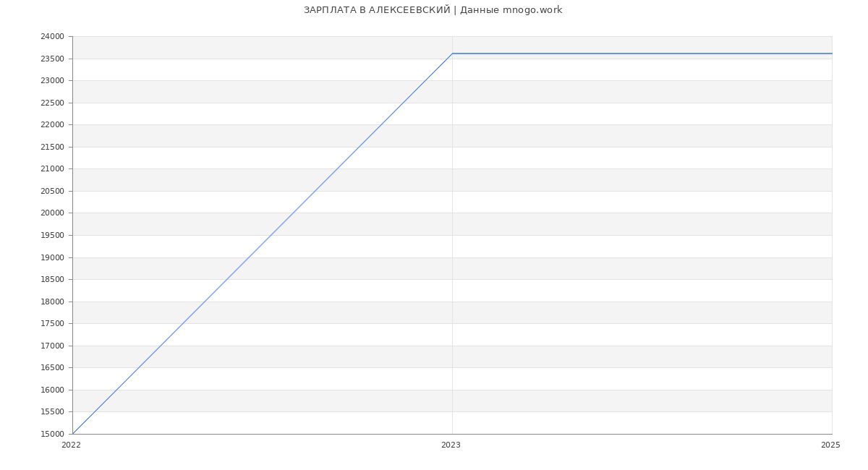Click the 2023 x-axis label

click(x=451, y=445)
